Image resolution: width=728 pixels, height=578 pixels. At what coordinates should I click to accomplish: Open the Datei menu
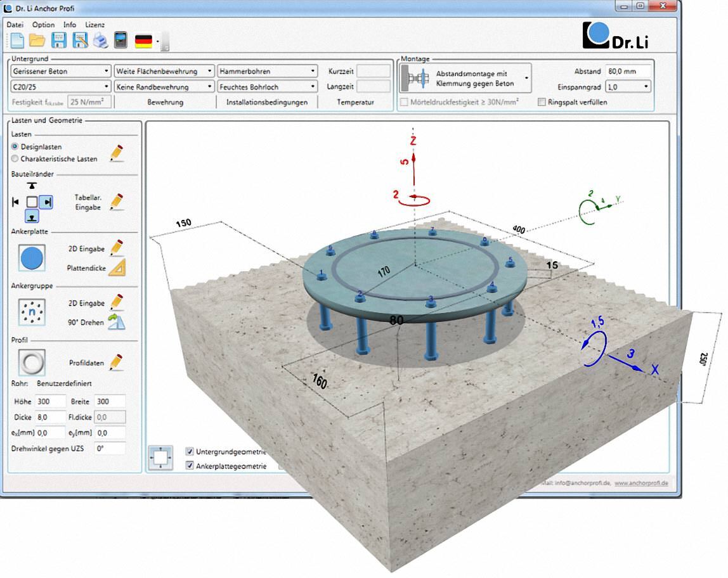click(15, 25)
